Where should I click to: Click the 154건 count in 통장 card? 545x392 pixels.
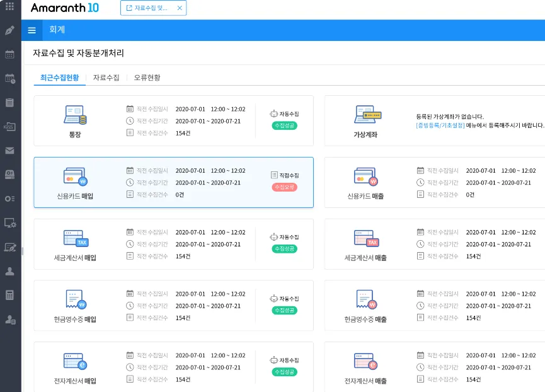click(183, 133)
